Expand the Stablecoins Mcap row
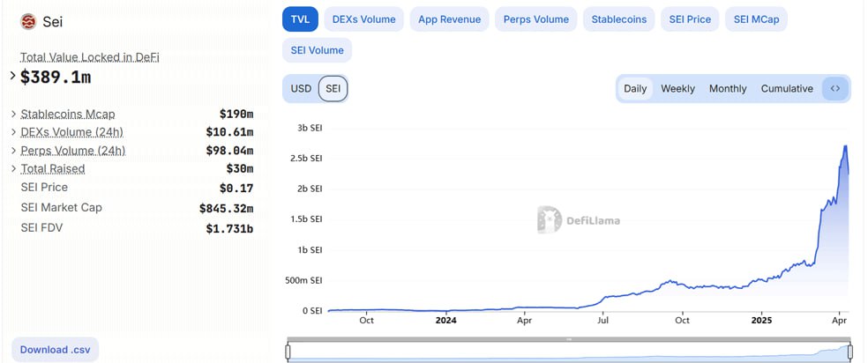This screenshot has width=868, height=363. pos(13,115)
